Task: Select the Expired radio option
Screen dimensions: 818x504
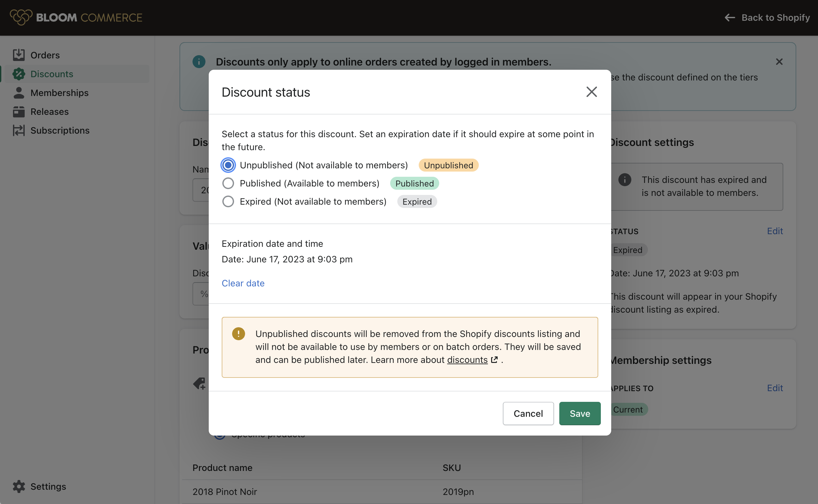Action: (x=228, y=202)
